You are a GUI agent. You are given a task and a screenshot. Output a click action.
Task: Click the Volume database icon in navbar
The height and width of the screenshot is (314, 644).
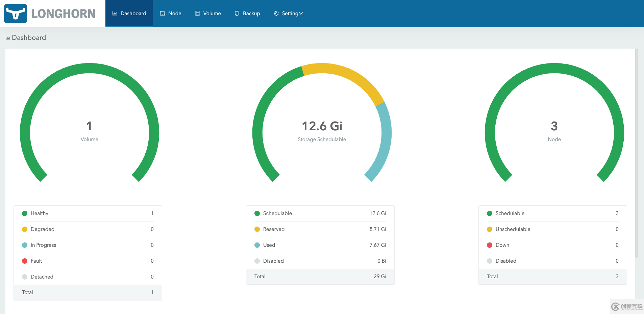point(197,14)
